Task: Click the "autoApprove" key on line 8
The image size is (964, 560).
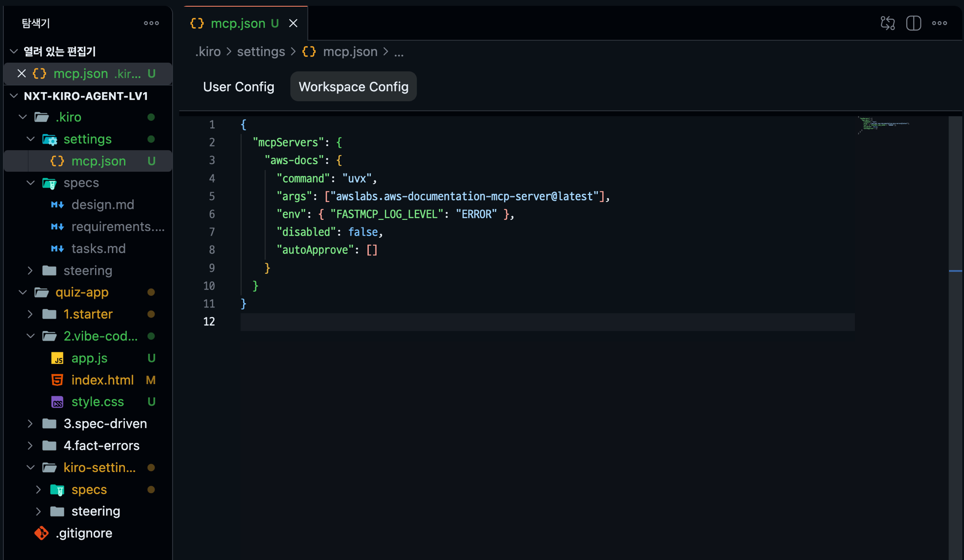Action: [315, 250]
